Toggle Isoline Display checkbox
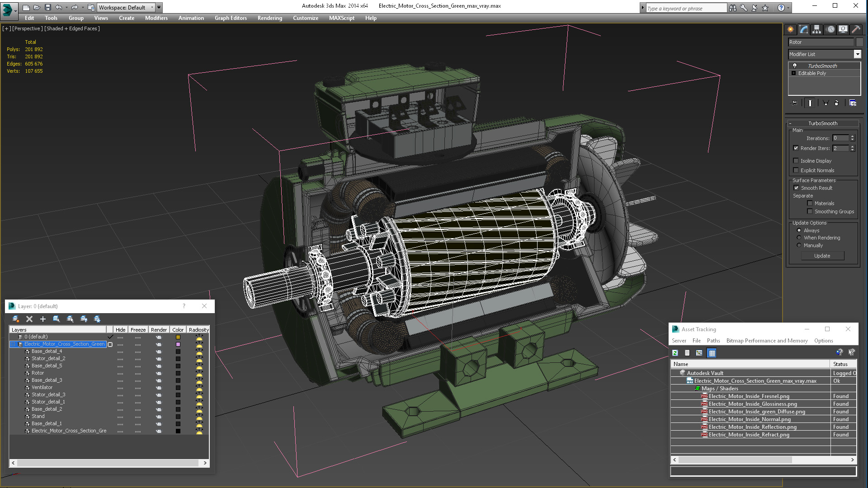868x488 pixels. coord(796,161)
